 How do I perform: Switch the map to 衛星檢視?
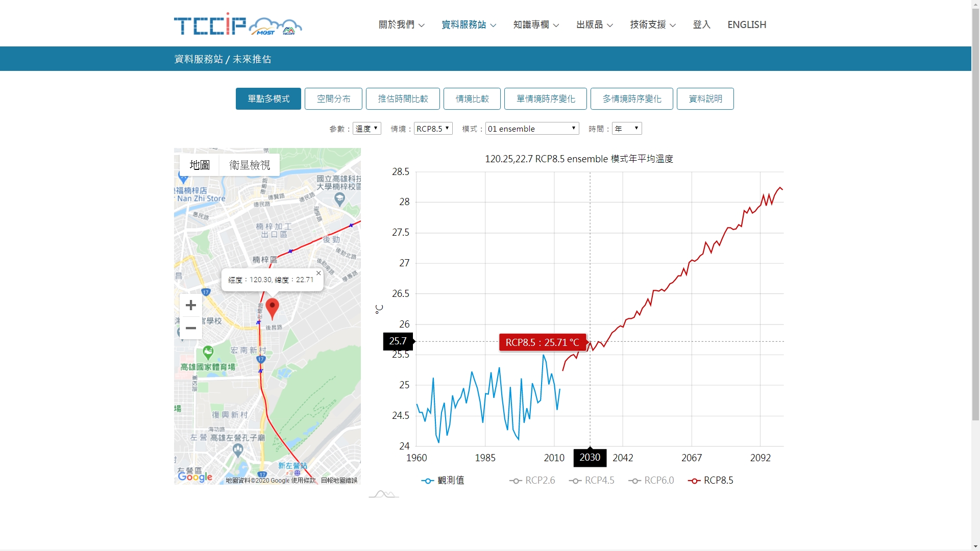tap(249, 165)
